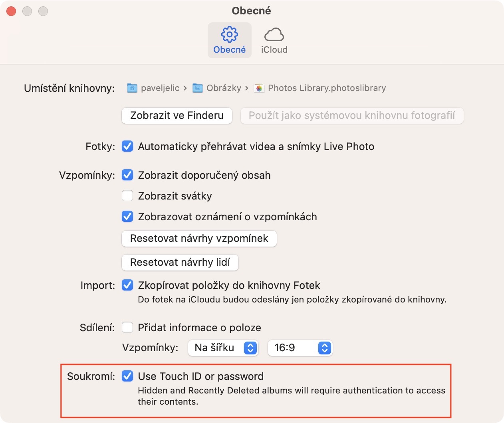The width and height of the screenshot is (504, 423).
Task: Disable automatic playback of videos and Live Photos
Action: coord(127,146)
